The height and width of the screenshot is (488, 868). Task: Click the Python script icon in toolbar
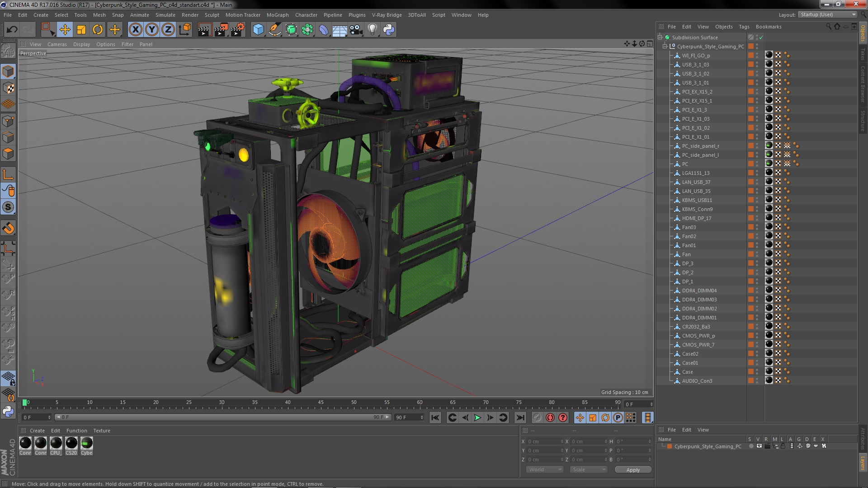[389, 30]
